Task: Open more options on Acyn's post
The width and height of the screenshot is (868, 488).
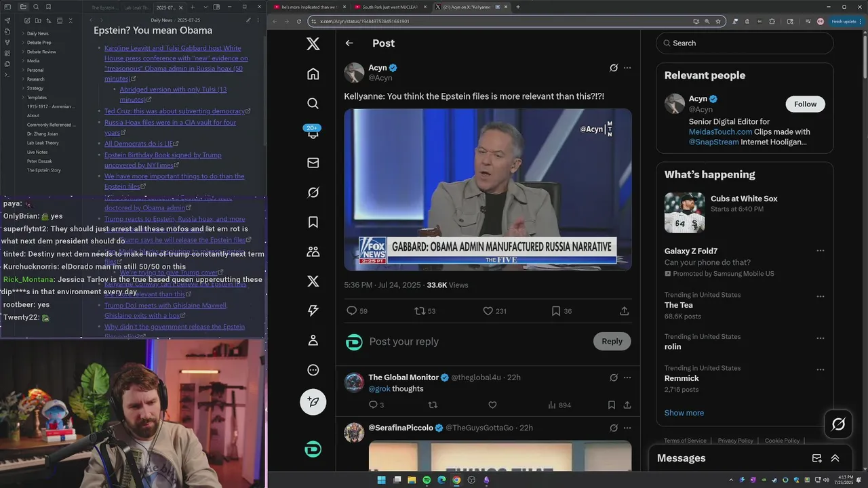Action: pyautogui.click(x=627, y=68)
